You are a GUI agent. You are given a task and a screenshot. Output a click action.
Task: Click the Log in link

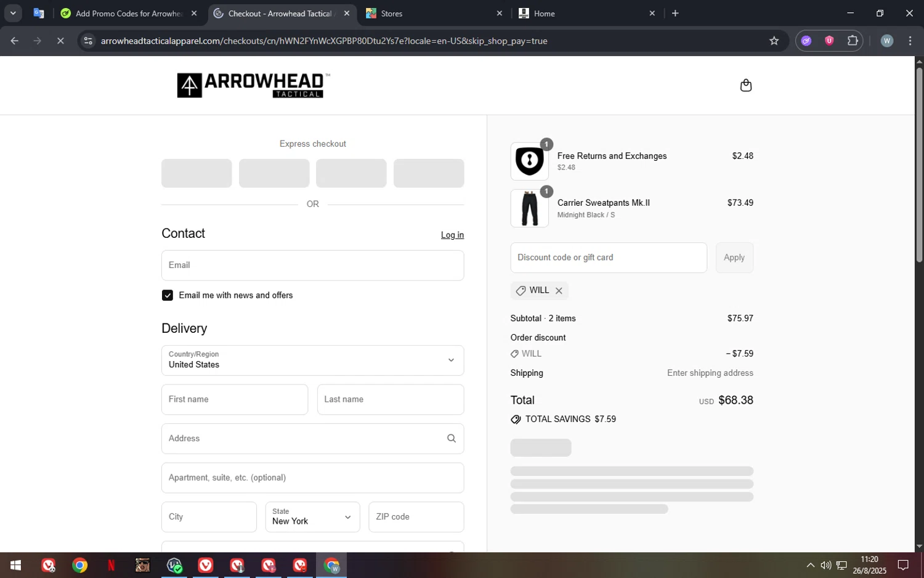452,235
